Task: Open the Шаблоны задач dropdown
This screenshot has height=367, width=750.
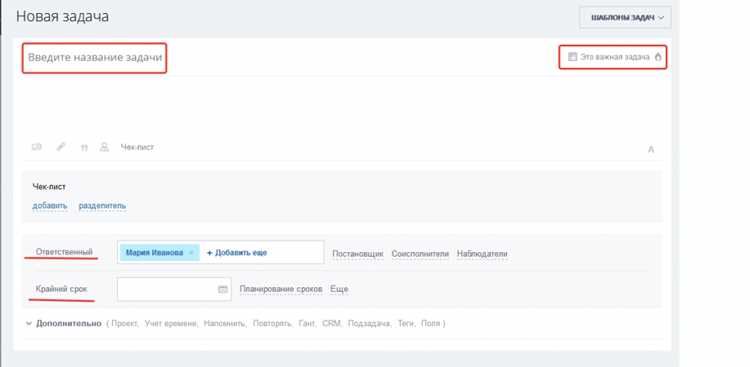Action: [x=625, y=18]
